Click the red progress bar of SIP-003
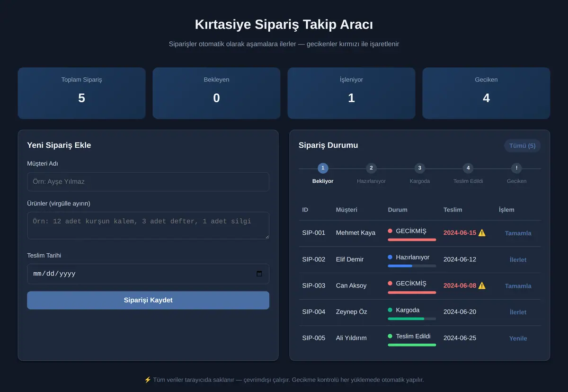The width and height of the screenshot is (568, 392). click(x=412, y=292)
